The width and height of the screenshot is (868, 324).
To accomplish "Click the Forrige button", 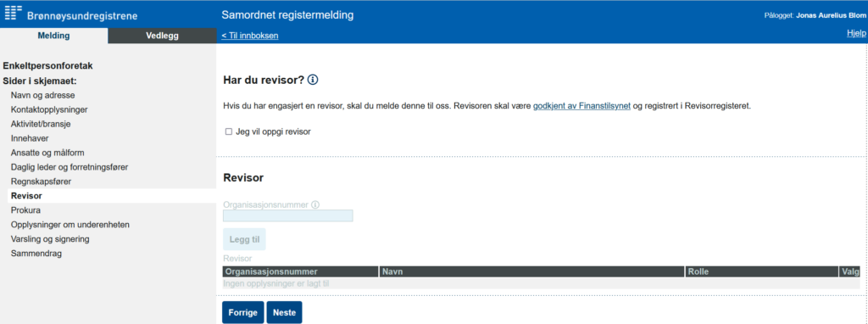I will point(243,312).
